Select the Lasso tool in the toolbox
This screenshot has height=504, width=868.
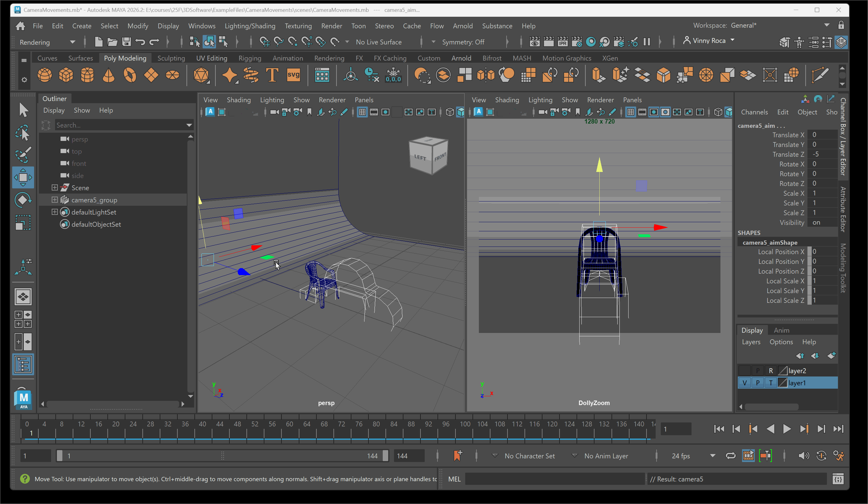tap(23, 133)
